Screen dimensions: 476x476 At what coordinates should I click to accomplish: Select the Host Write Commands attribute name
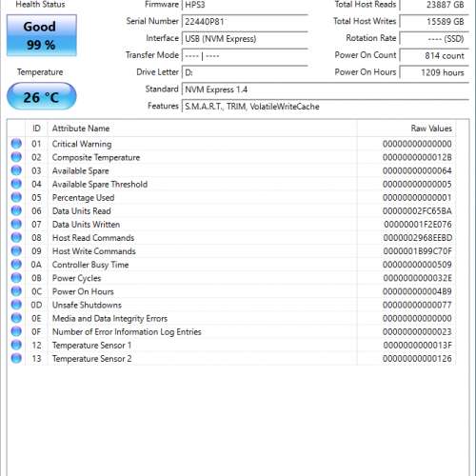click(94, 251)
